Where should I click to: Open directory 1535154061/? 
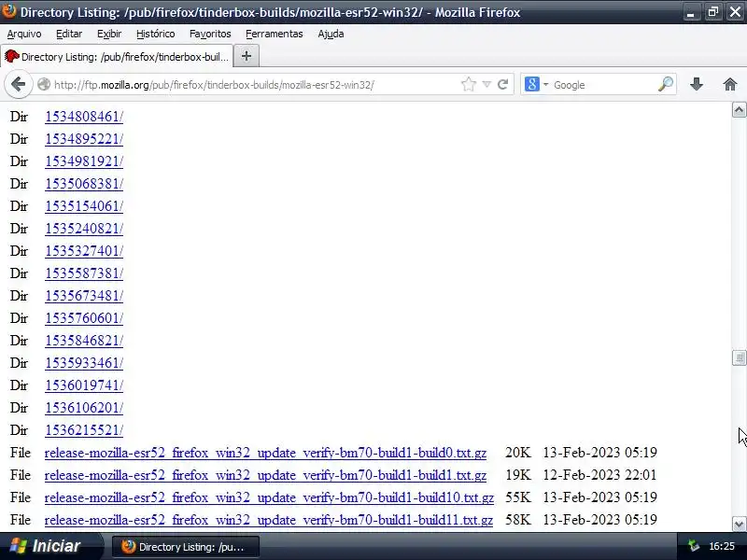(84, 206)
